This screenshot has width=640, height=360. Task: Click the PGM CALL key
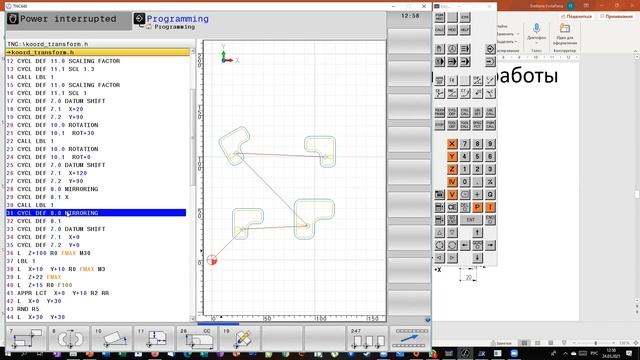(490, 125)
